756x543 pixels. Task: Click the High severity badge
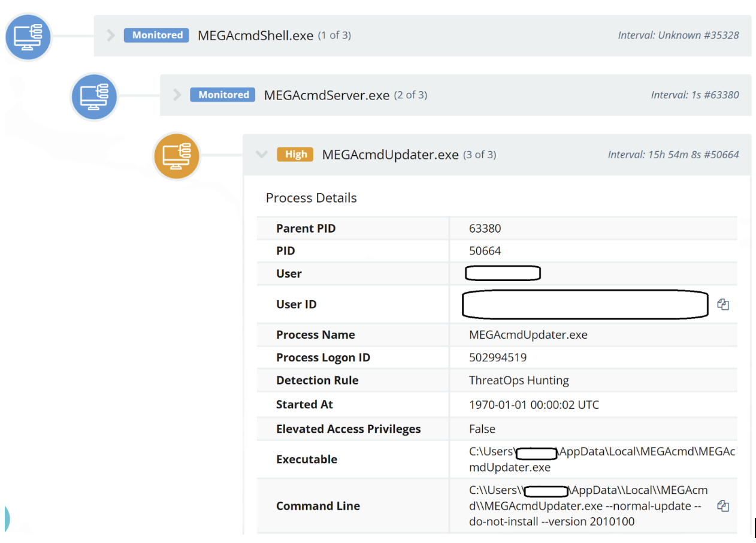click(x=295, y=154)
